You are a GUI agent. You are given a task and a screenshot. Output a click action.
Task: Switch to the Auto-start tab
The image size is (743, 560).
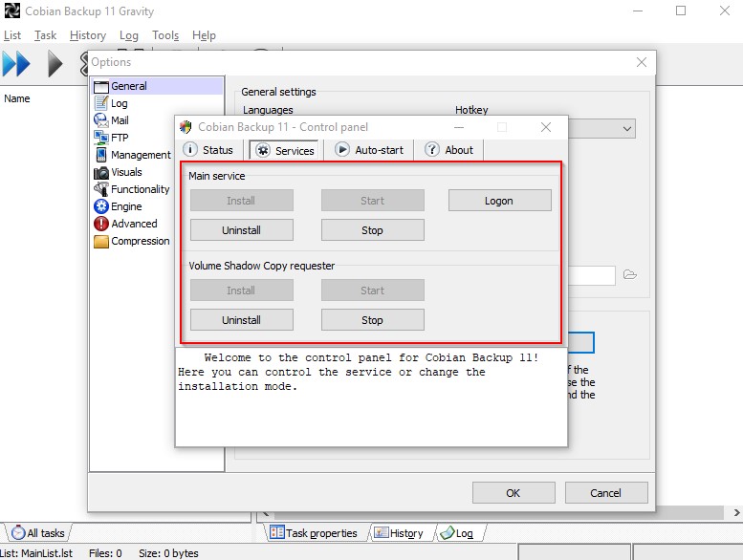point(369,150)
